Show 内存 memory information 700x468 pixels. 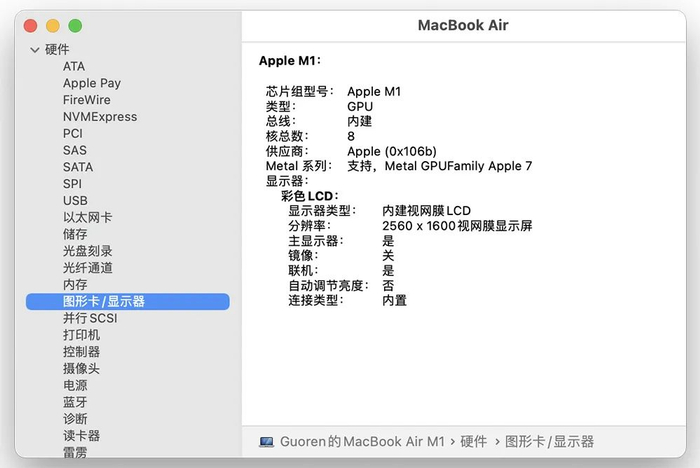coord(75,284)
